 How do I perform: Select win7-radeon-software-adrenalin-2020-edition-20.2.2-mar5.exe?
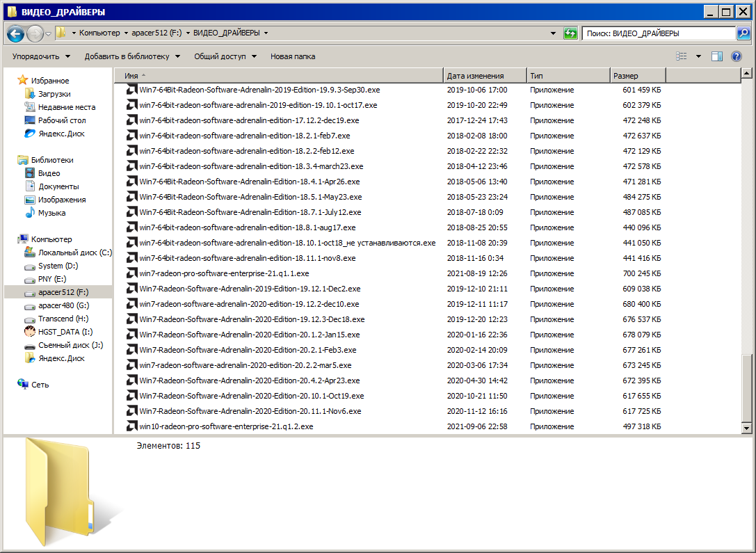pos(246,365)
